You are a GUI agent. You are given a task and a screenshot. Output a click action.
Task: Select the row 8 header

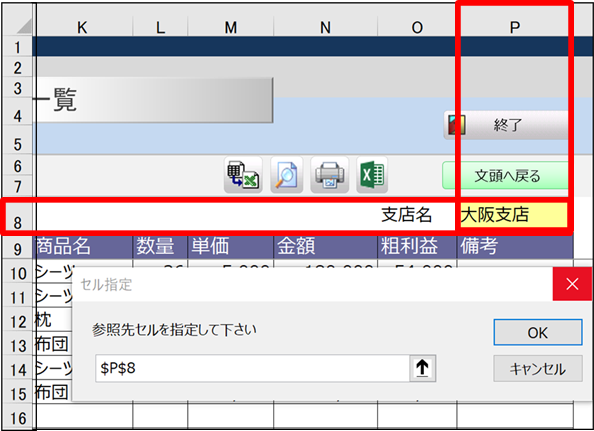tap(18, 216)
